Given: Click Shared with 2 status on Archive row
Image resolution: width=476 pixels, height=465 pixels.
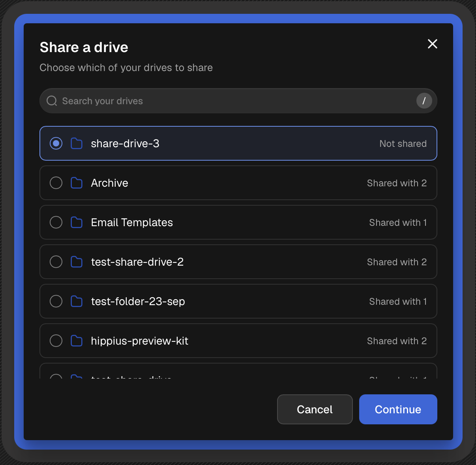Looking at the screenshot, I should tap(397, 183).
